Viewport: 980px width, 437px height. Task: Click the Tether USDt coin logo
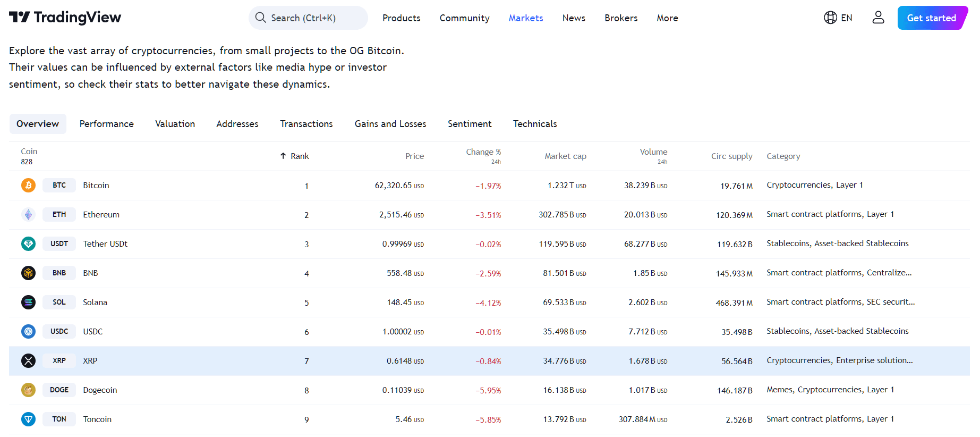[28, 243]
